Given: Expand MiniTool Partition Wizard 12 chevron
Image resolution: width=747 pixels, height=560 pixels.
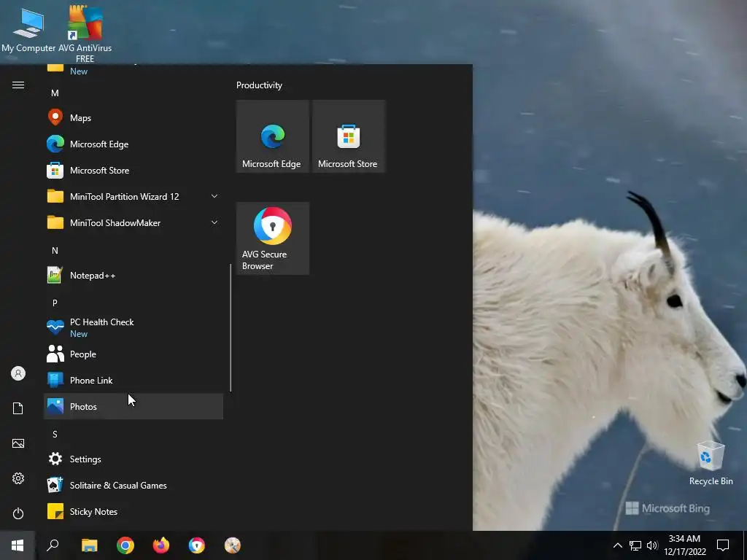Looking at the screenshot, I should coord(214,196).
